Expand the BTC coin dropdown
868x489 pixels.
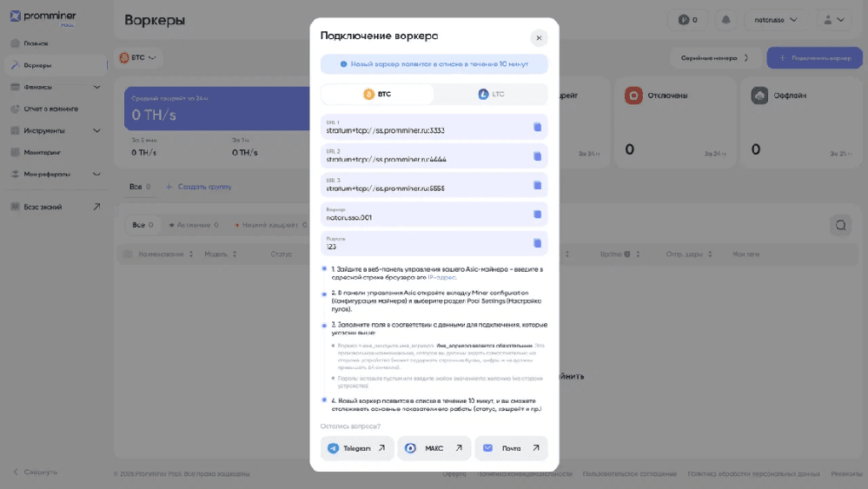point(138,57)
